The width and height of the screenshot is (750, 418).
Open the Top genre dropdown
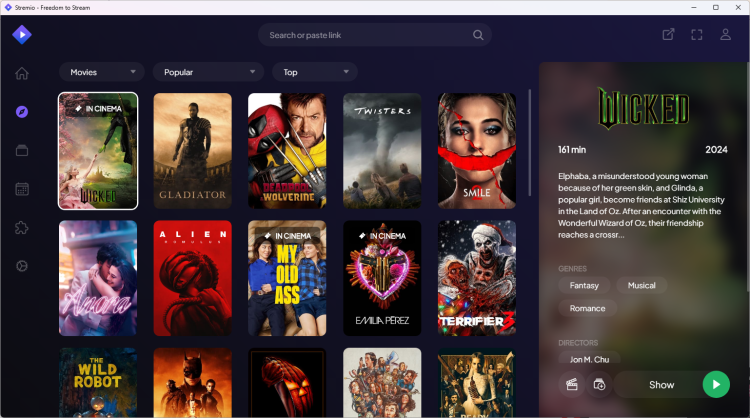(x=315, y=72)
